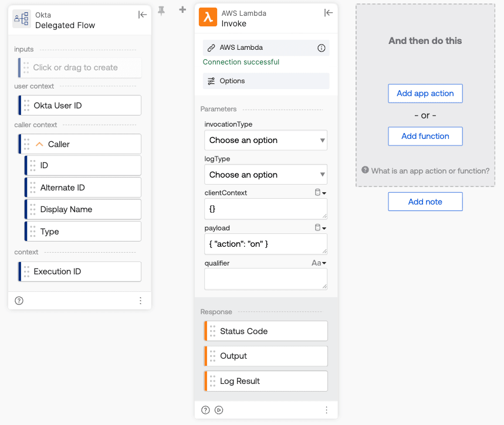This screenshot has height=425, width=504.
Task: Open more options menu on Lambda card
Action: click(x=327, y=410)
